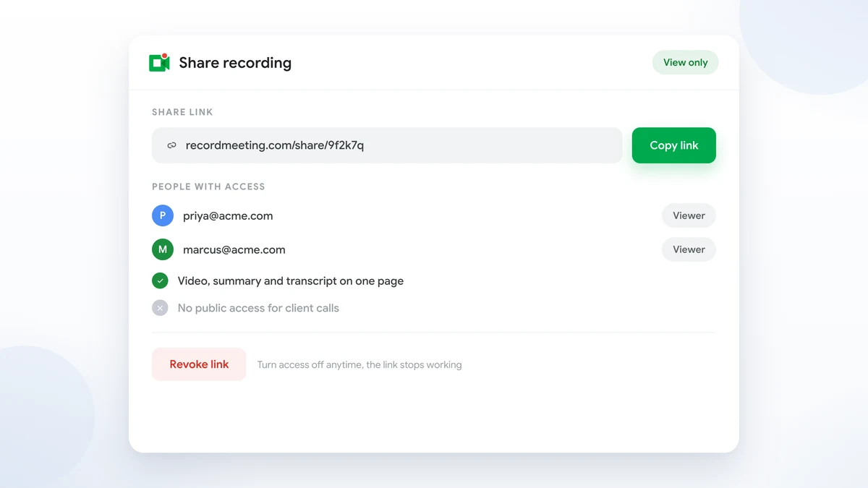The image size is (868, 488).
Task: Click priya@acme.com email text
Action: coord(228,215)
